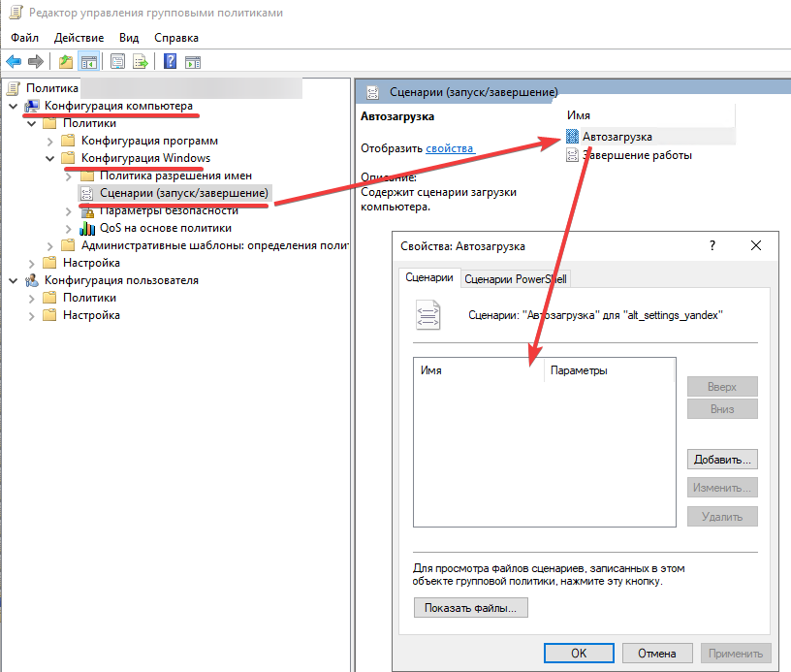791x672 pixels.
Task: Click the Применить button
Action: pyautogui.click(x=736, y=654)
